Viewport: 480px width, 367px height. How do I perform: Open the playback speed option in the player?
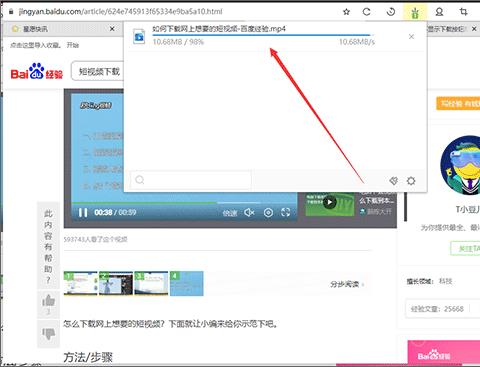click(230, 213)
